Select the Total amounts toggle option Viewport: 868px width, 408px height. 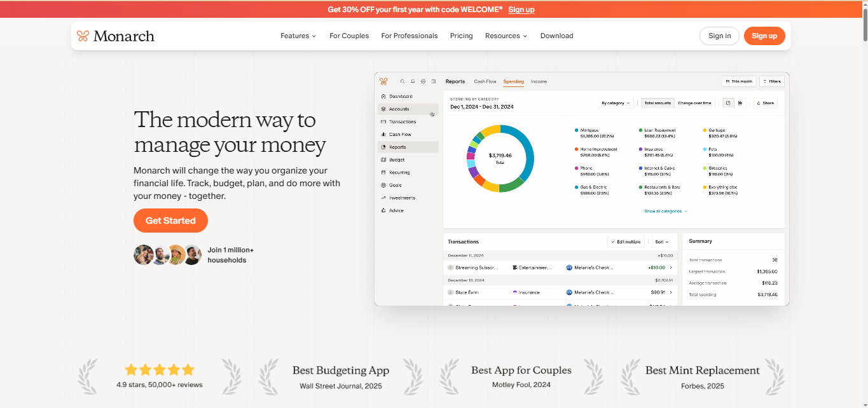tap(658, 103)
